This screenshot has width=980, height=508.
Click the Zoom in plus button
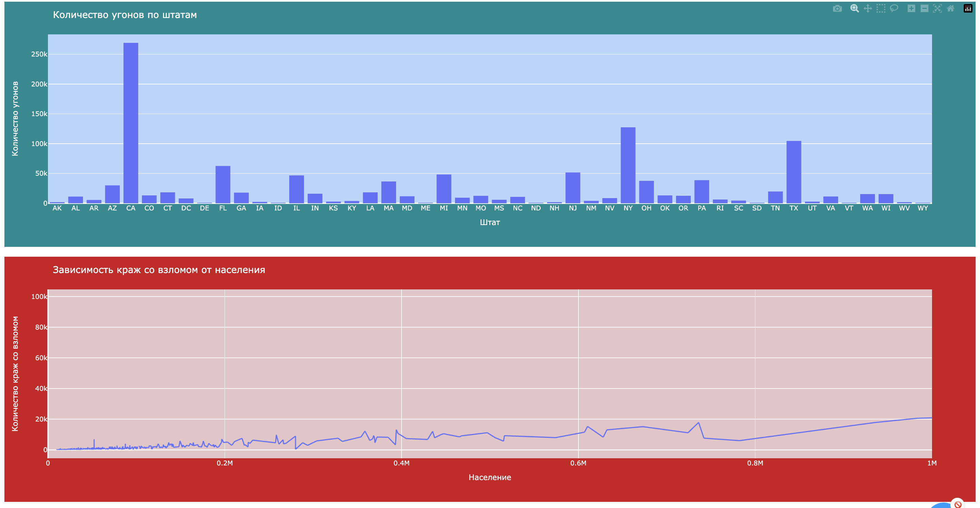tap(911, 9)
